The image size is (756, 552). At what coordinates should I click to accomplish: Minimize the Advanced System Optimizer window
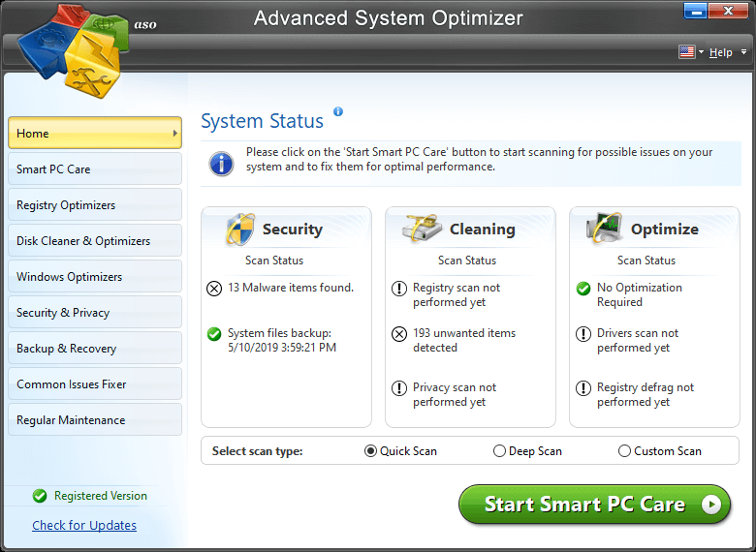(696, 11)
